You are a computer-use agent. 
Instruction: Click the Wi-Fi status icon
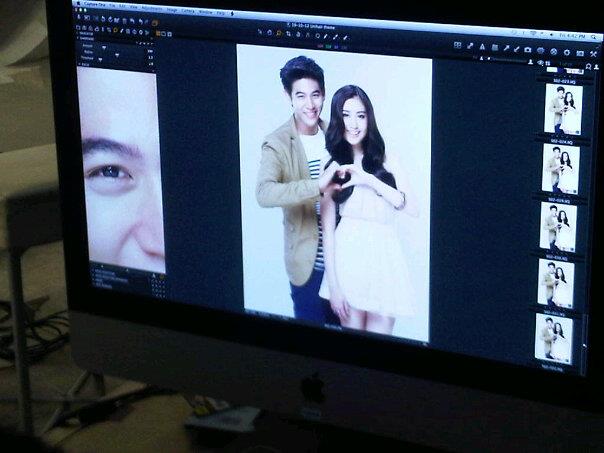click(534, 33)
